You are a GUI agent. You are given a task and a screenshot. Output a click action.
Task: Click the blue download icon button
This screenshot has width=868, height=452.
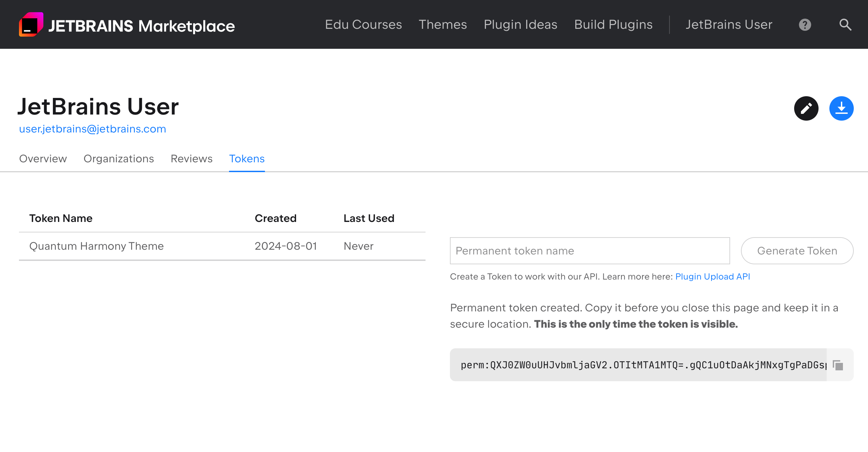[x=841, y=108]
